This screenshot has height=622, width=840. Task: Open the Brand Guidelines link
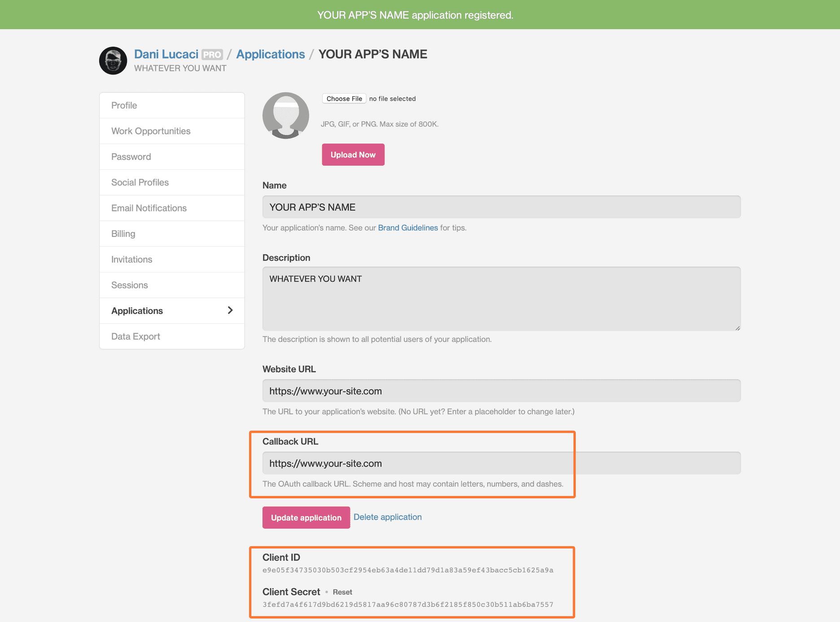407,228
